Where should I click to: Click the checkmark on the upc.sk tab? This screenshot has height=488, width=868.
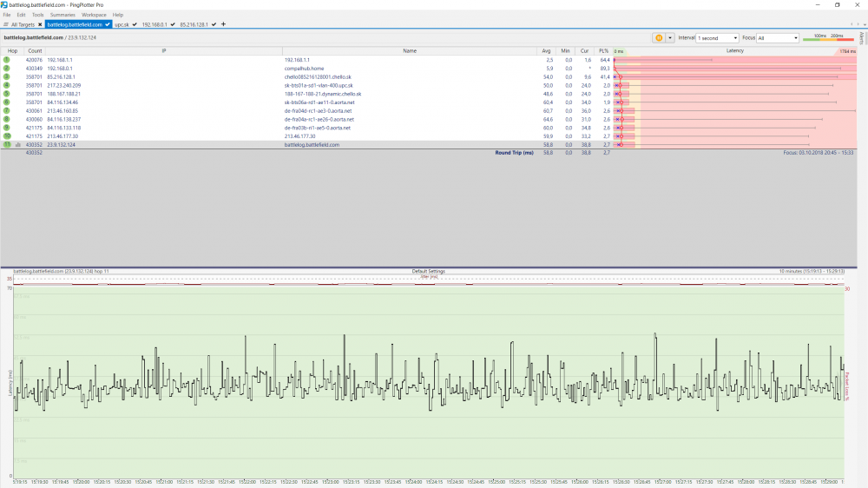coord(135,24)
